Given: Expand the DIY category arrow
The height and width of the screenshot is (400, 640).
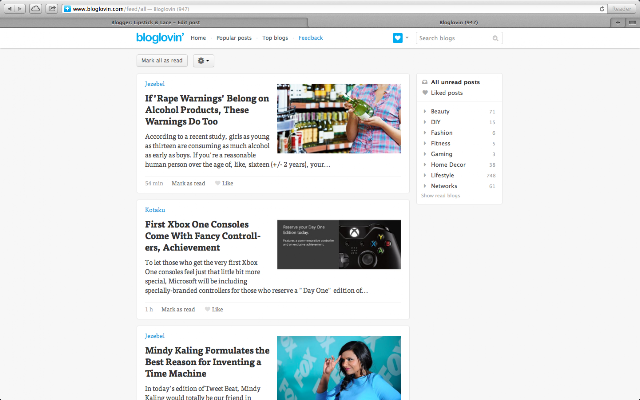Looking at the screenshot, I should 424,122.
